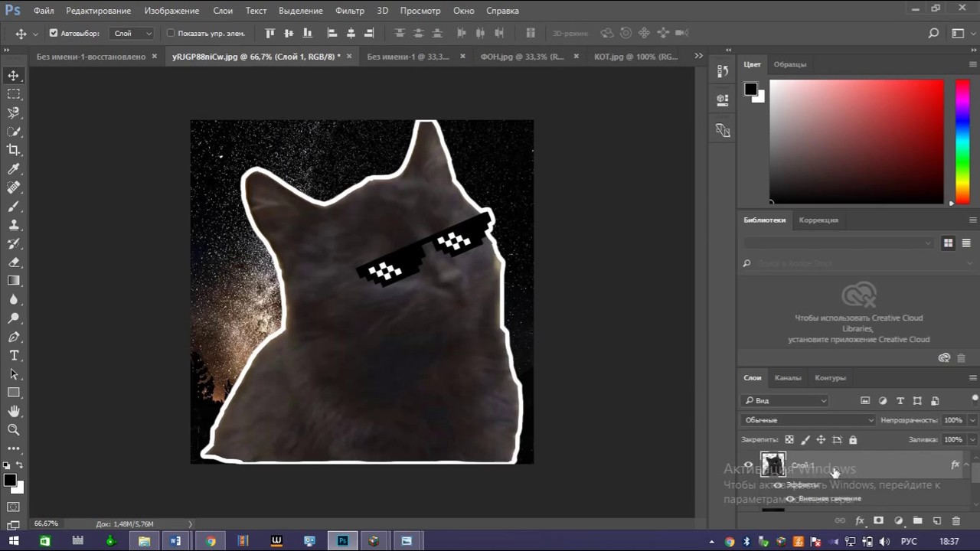Screen dimensions: 980x551
Task: Switch to the КОТ.jpg document tab
Action: (x=635, y=57)
